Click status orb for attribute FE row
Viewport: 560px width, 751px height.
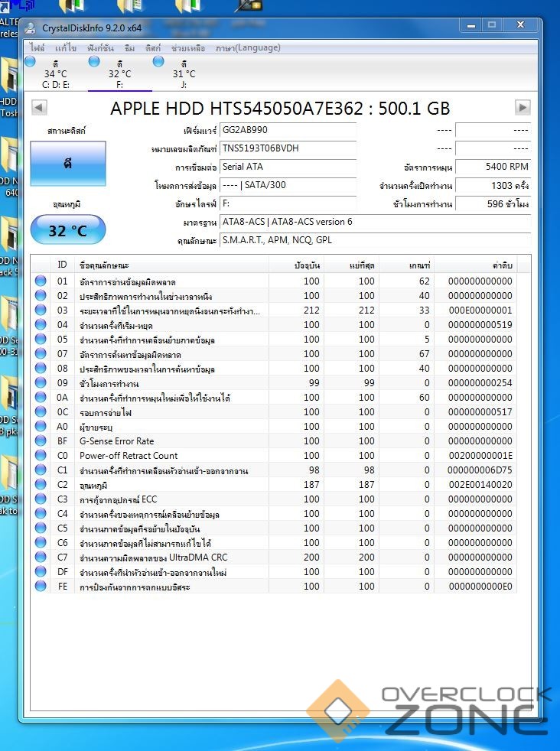click(41, 587)
